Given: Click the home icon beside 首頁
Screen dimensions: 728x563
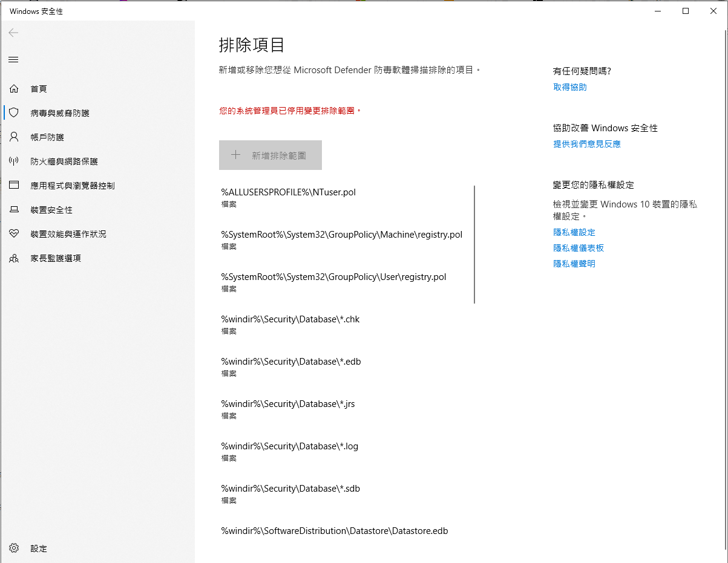Looking at the screenshot, I should pos(14,89).
